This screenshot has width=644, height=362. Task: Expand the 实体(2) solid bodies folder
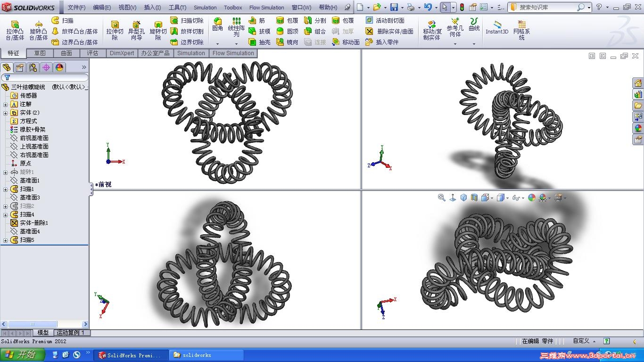pos(5,113)
